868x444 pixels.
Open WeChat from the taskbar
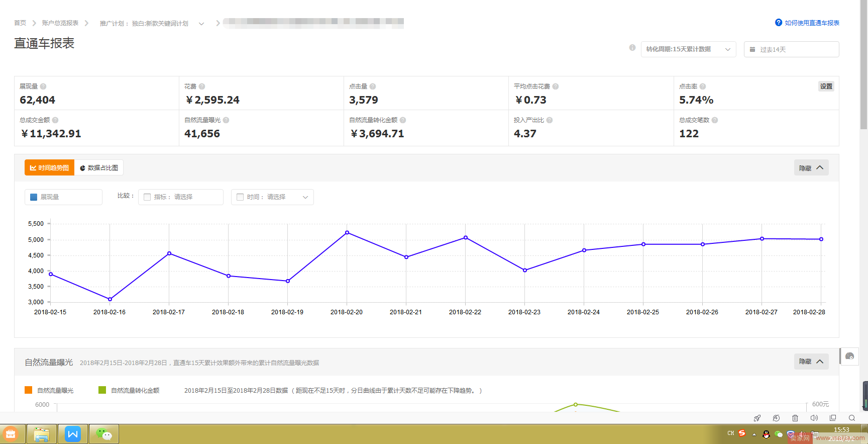[104, 434]
